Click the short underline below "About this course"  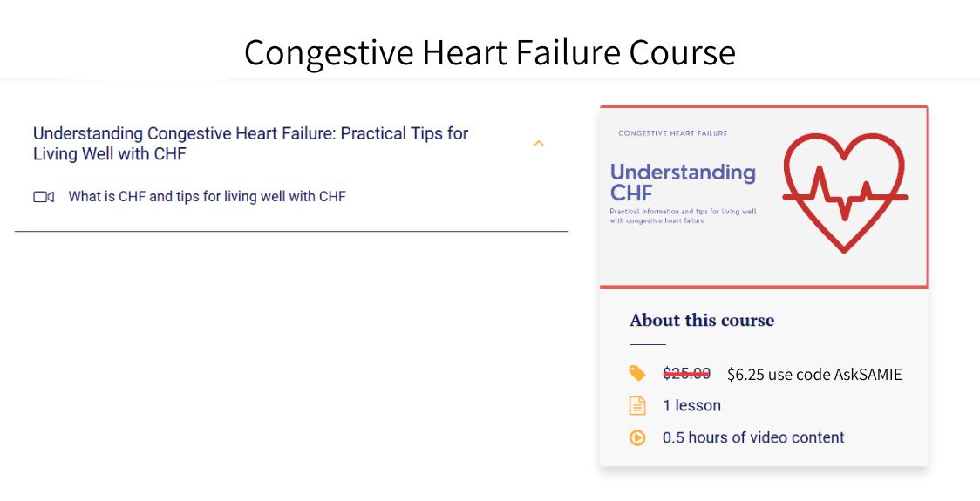point(647,344)
